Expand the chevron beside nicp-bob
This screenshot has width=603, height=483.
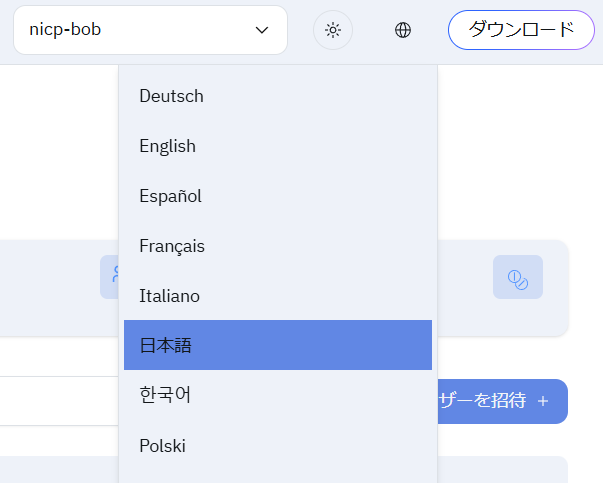click(x=262, y=30)
